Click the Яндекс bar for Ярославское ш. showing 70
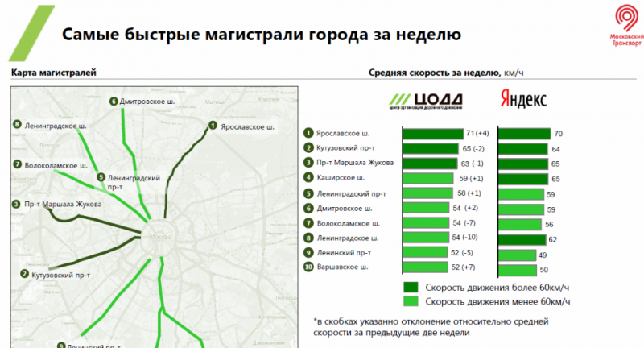The height and width of the screenshot is (348, 644). [524, 134]
